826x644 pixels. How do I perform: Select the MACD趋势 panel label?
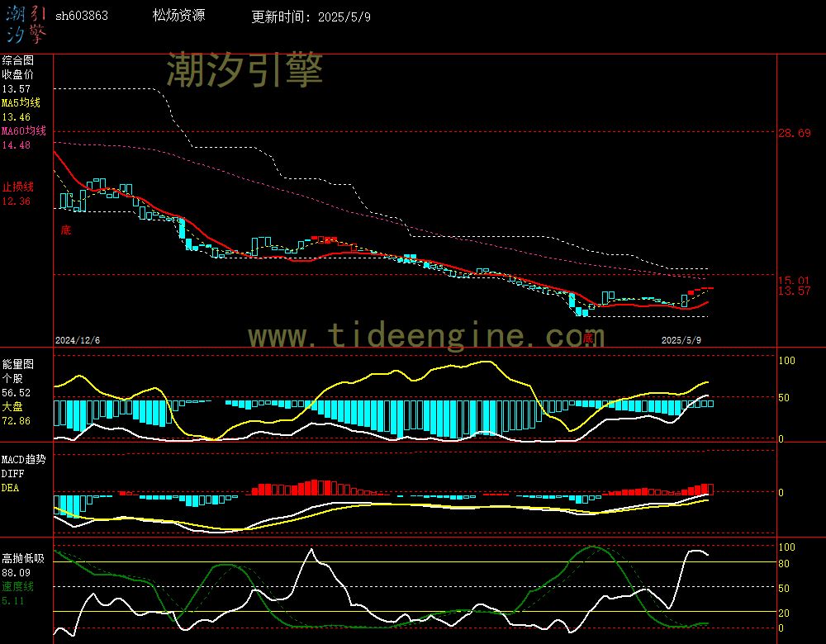click(24, 459)
